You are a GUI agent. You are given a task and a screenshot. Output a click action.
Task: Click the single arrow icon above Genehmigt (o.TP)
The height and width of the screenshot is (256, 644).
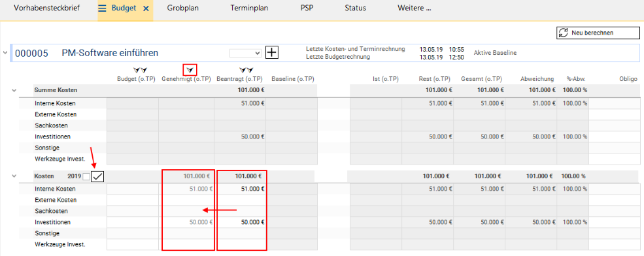[x=190, y=71]
